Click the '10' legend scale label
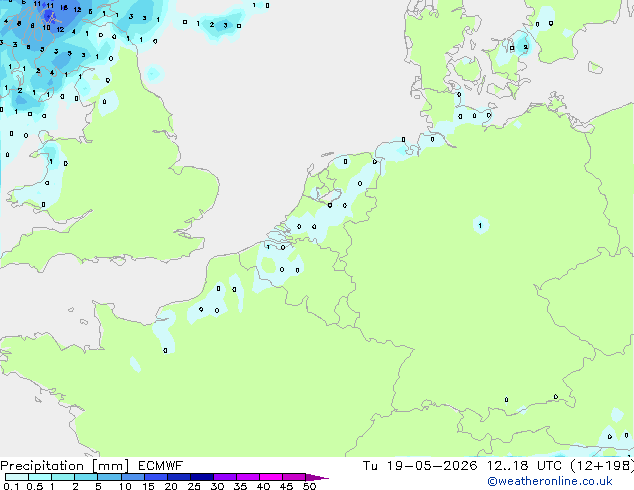This screenshot has height=490, width=634. [x=125, y=486]
